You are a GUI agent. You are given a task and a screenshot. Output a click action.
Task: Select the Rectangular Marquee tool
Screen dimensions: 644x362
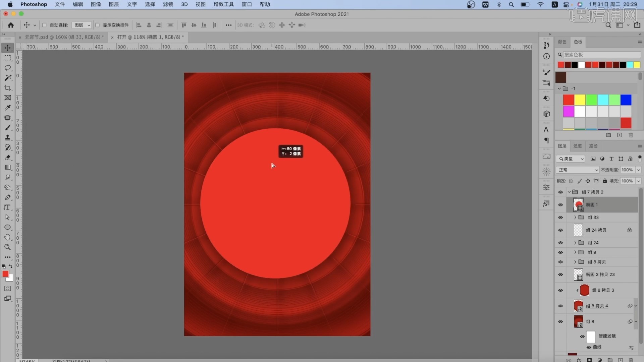coord(7,58)
